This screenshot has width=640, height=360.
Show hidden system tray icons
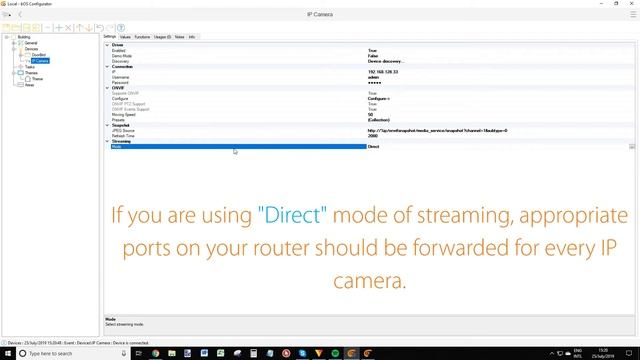coord(552,353)
